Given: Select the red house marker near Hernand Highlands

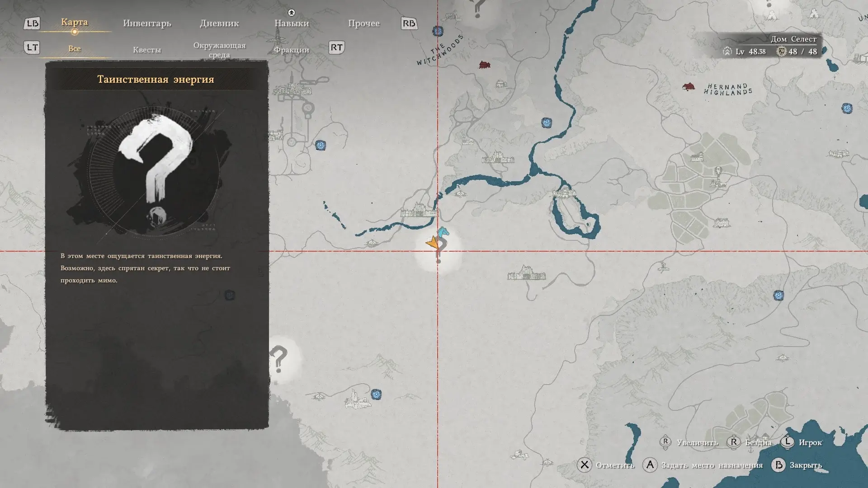Looking at the screenshot, I should pos(689,86).
